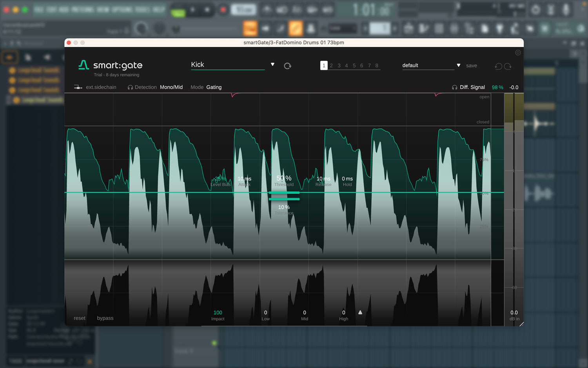
Task: Switch to state 3
Action: (x=339, y=66)
